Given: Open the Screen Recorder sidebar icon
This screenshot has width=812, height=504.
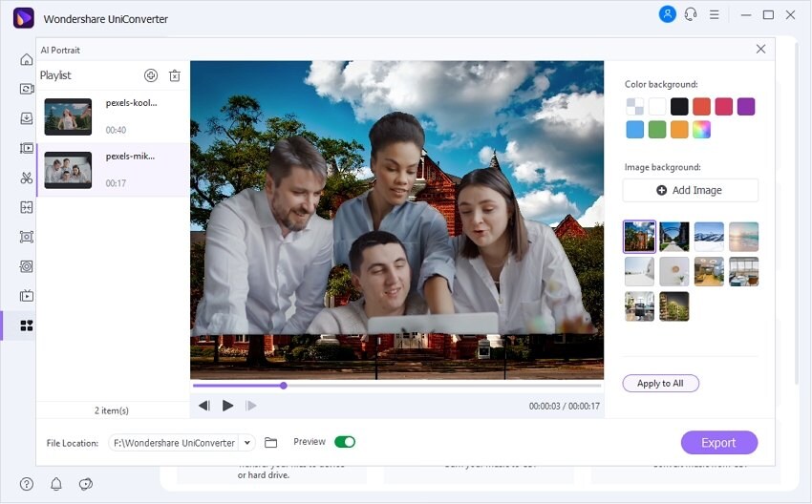Looking at the screenshot, I should 27,237.
